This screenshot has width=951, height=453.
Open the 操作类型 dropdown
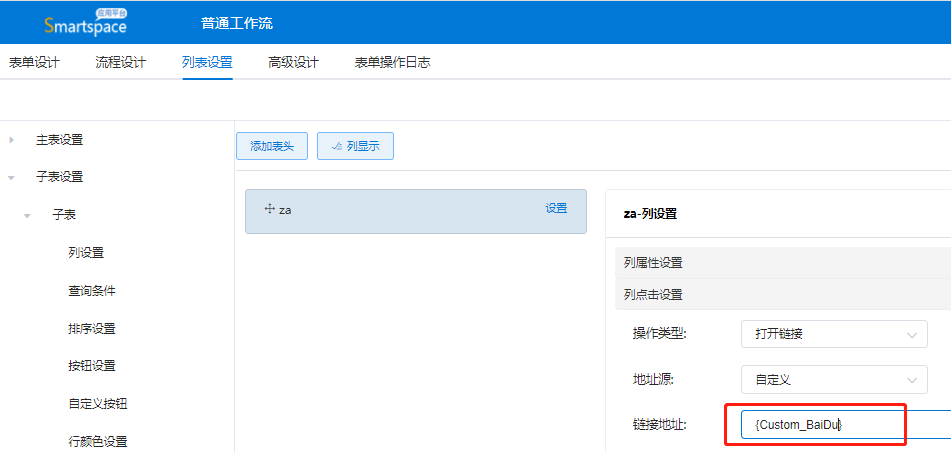[834, 334]
